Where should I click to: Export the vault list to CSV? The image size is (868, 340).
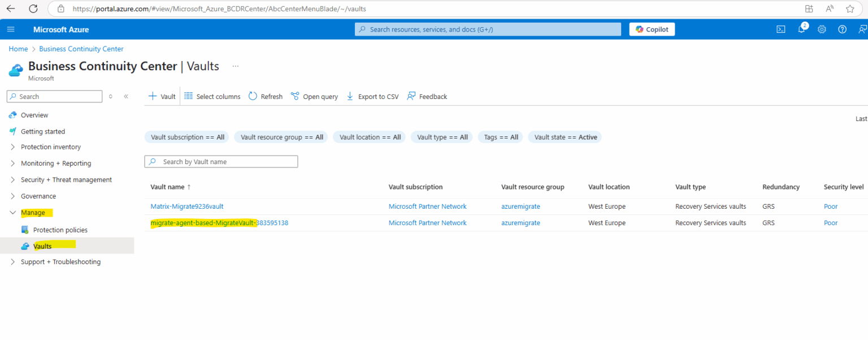[x=372, y=96]
